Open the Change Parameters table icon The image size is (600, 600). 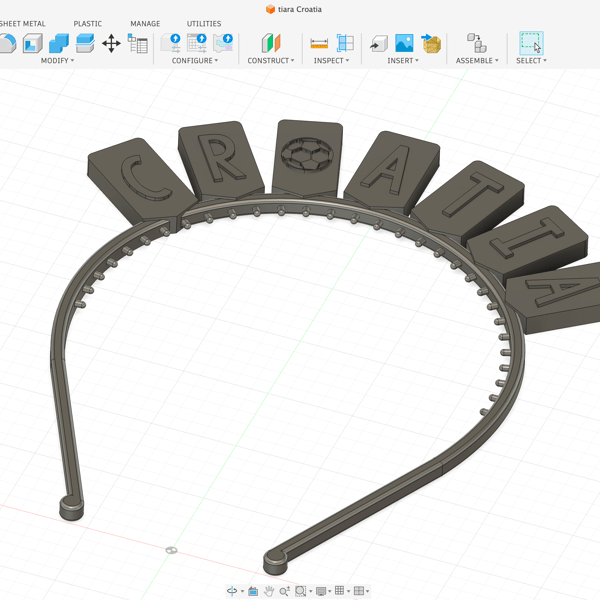[x=137, y=43]
